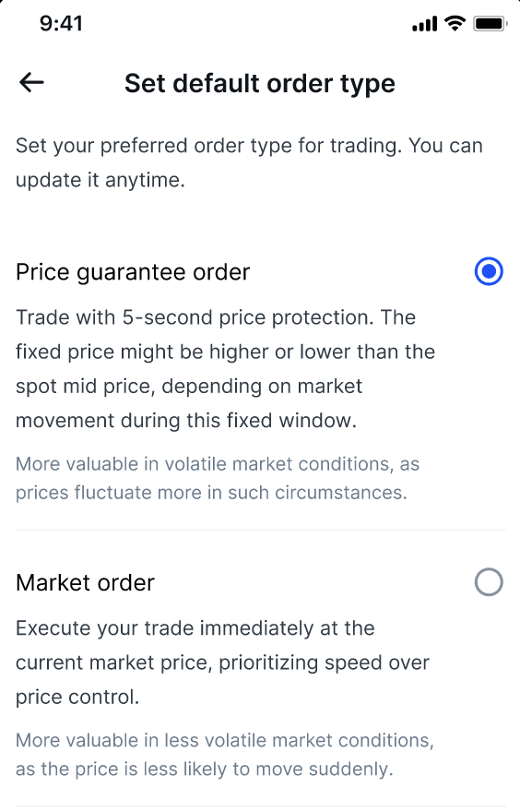The height and width of the screenshot is (812, 520).
Task: Tap the "Set your preferred order type" intro text
Action: (208, 146)
